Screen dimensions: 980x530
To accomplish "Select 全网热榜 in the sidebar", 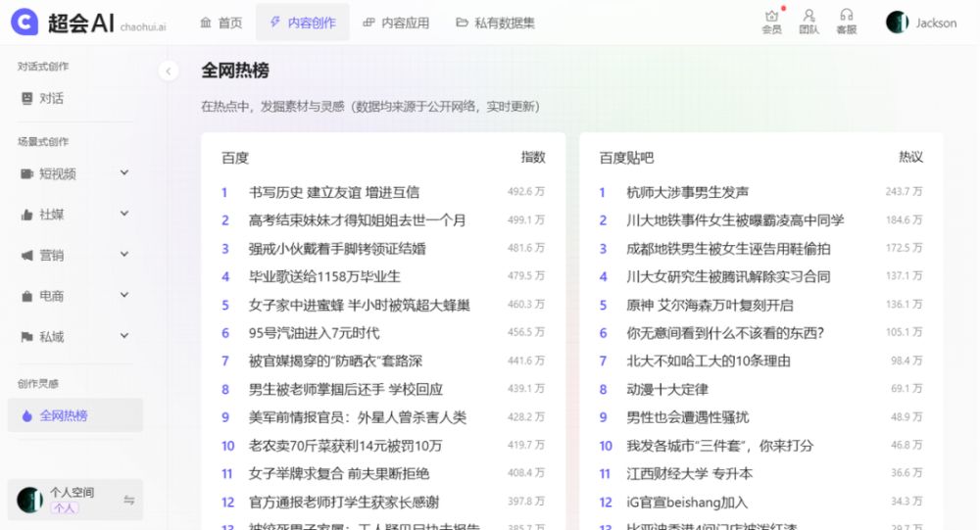I will [75, 415].
